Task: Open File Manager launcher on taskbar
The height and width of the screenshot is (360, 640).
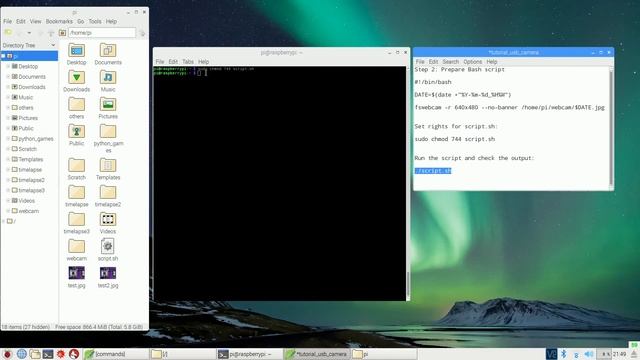Action: [35, 354]
